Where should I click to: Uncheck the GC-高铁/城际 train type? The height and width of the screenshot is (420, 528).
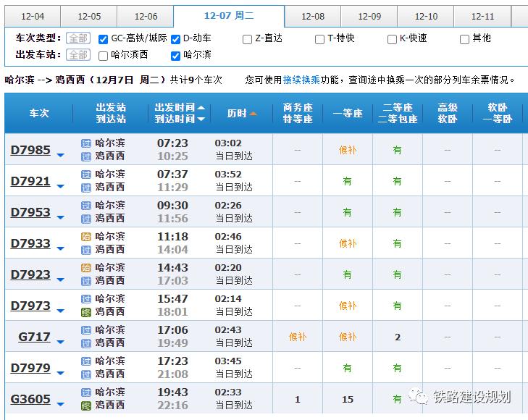tap(103, 39)
